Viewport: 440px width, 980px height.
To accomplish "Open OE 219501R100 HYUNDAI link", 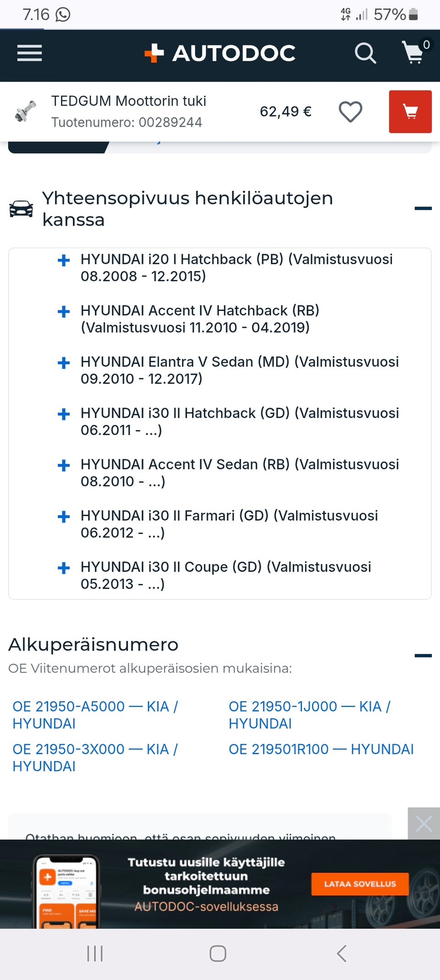I will (321, 749).
